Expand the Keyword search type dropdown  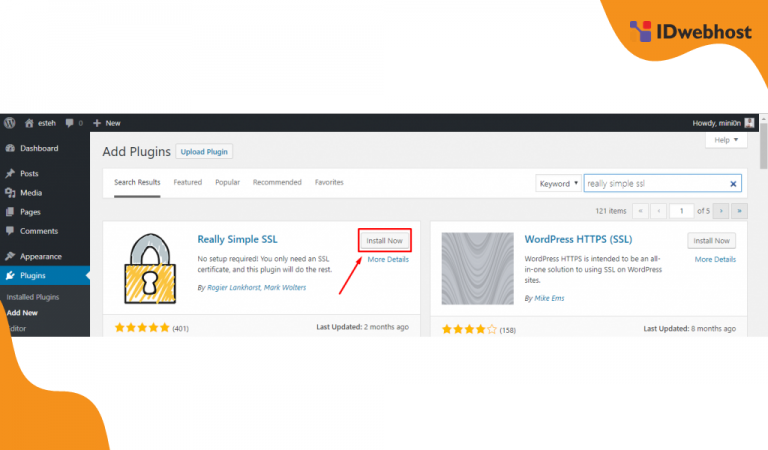[x=558, y=184]
